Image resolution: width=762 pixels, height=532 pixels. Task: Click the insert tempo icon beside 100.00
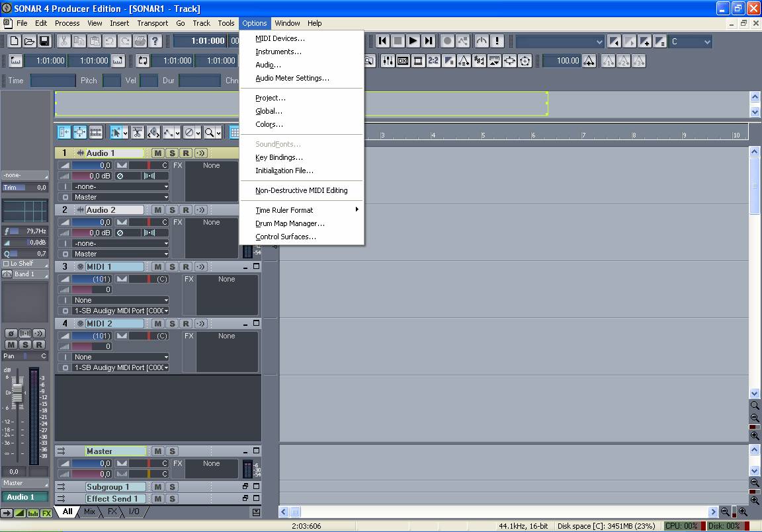(x=589, y=61)
